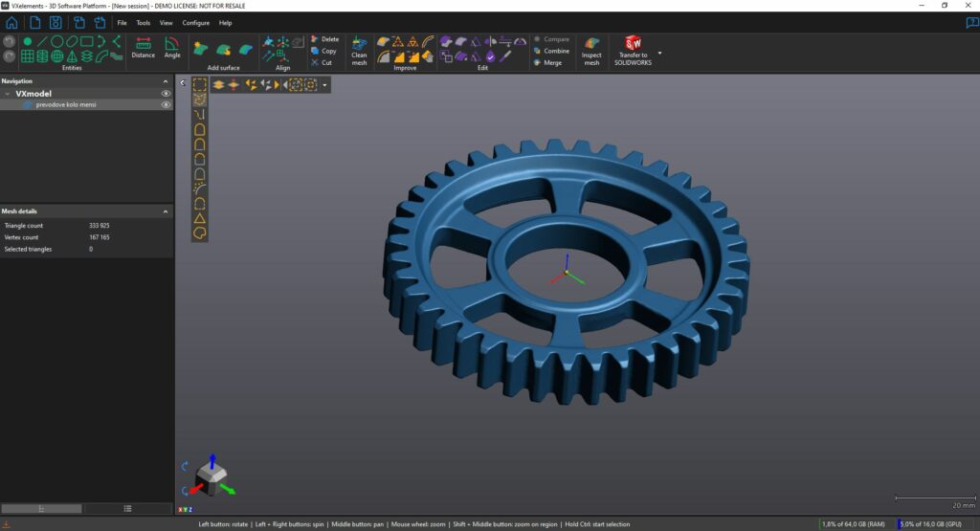
Task: Click the triangle selection tool in viewport
Action: (x=200, y=218)
